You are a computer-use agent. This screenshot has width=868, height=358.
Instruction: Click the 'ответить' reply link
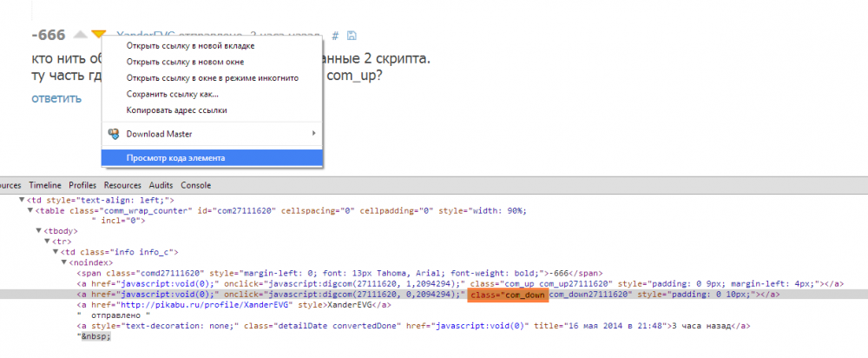click(x=56, y=97)
